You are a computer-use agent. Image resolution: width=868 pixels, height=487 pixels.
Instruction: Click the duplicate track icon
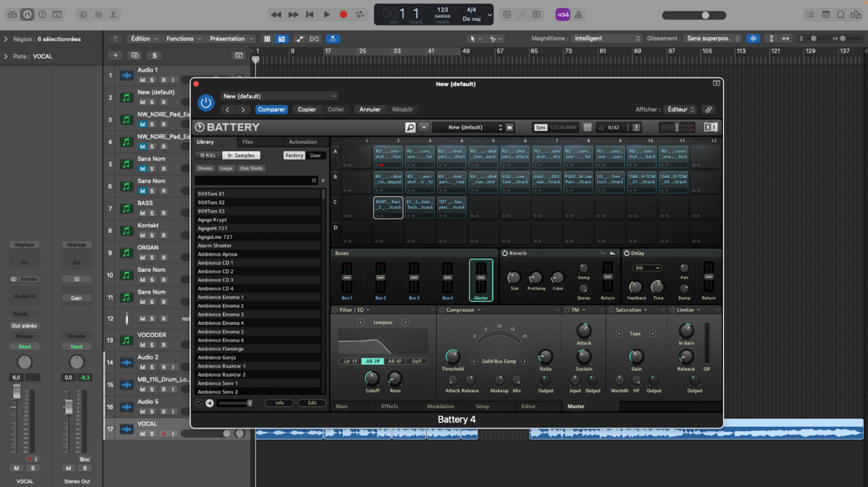(135, 55)
